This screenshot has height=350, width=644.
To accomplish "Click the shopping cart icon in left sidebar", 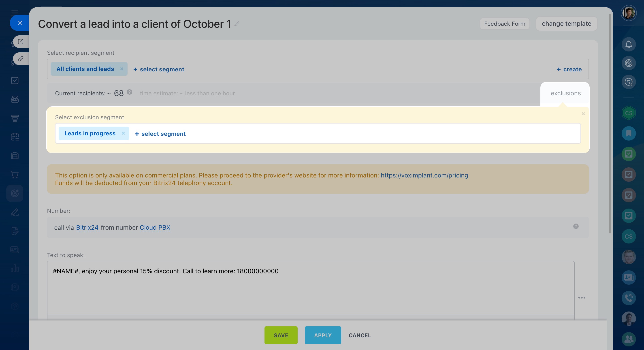I will coord(15,175).
